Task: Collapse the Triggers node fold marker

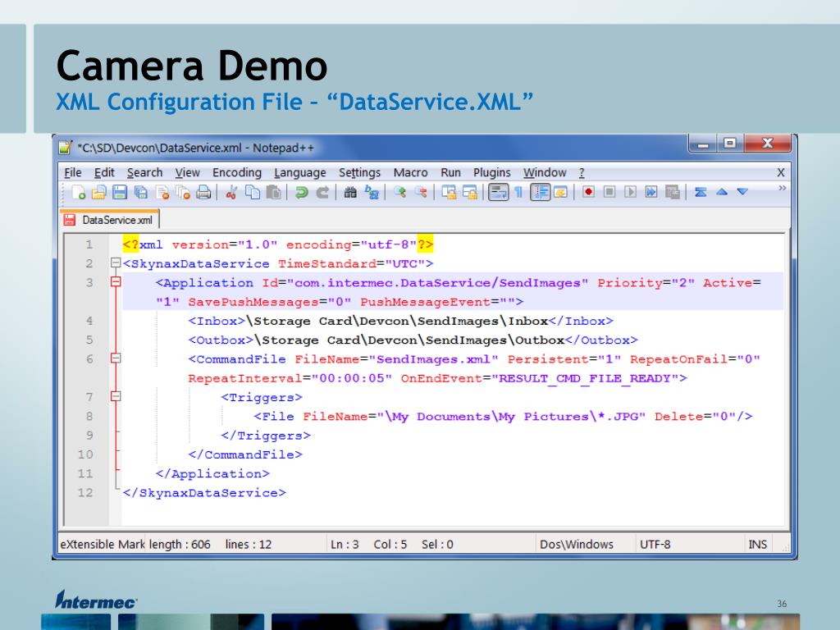Action: click(115, 397)
